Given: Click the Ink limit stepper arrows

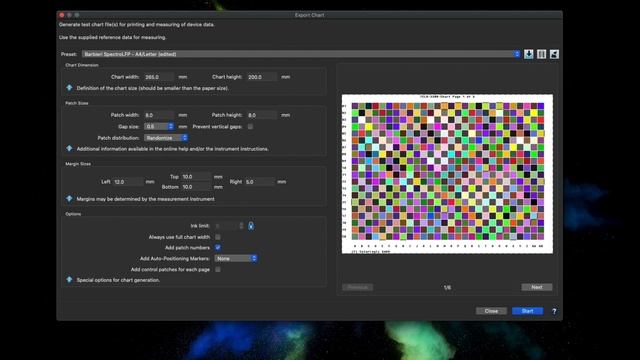Looking at the screenshot, I should click(x=241, y=226).
